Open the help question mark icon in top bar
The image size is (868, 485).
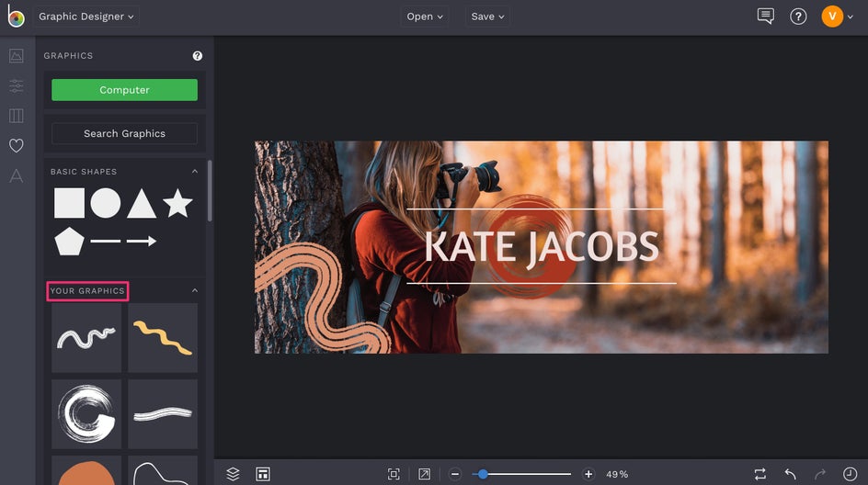click(x=798, y=17)
